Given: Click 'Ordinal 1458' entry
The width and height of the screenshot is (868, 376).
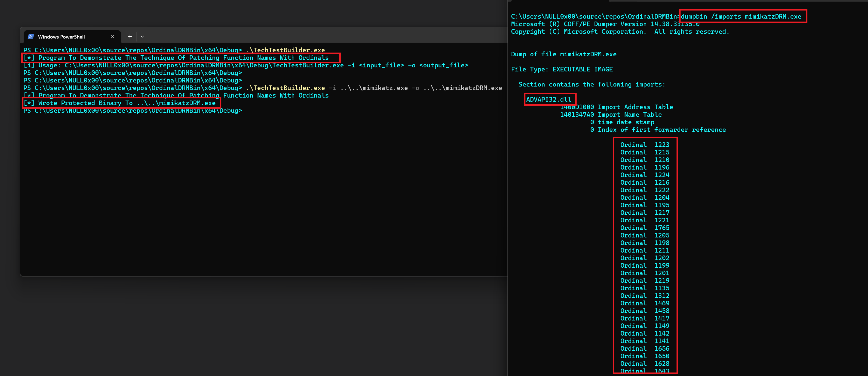Looking at the screenshot, I should (x=645, y=311).
